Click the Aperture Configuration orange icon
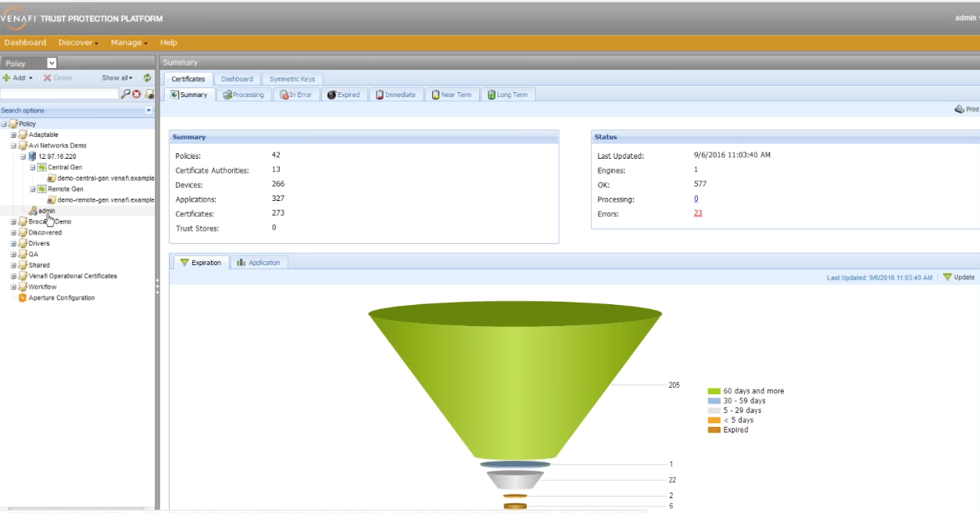The width and height of the screenshot is (980, 513). (x=23, y=298)
